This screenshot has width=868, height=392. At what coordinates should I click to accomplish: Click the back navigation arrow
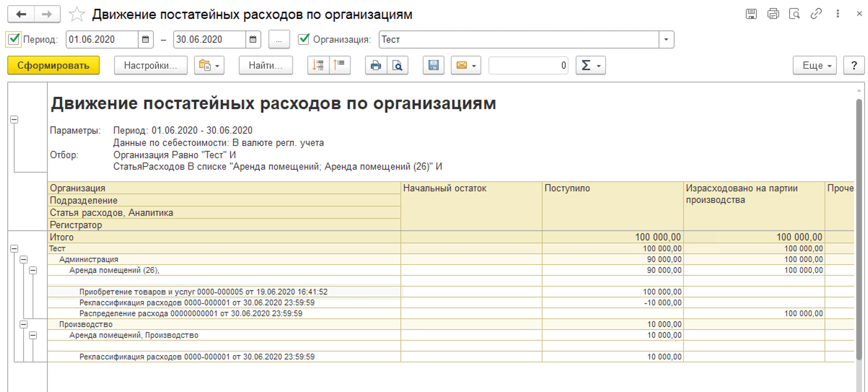tap(21, 14)
